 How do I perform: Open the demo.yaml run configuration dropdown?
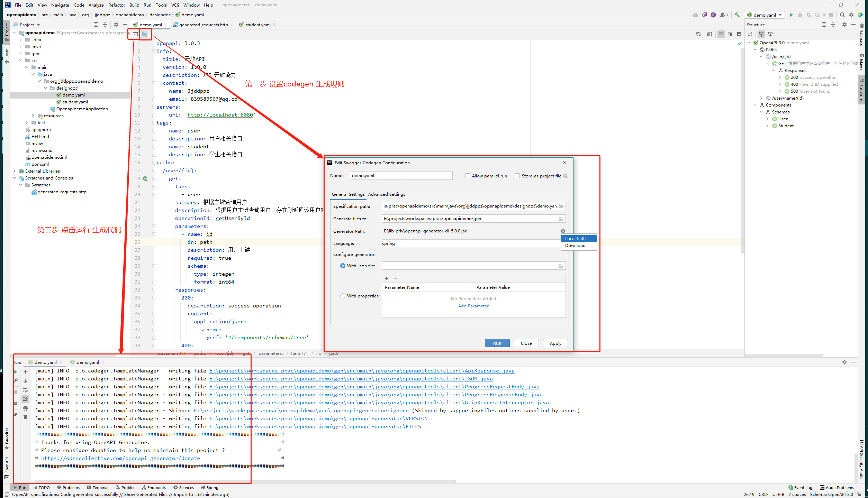[x=765, y=15]
